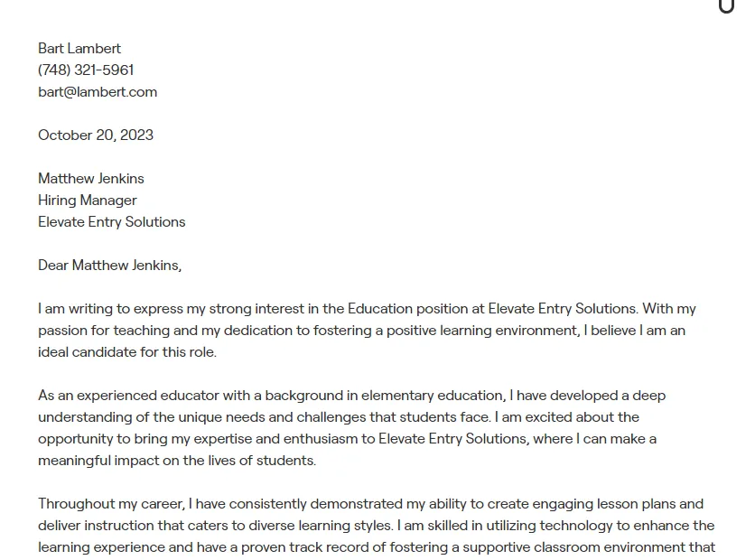Image resolution: width=755 pixels, height=560 pixels.
Task: Click Elevate Entry Solutions in address block
Action: pyautogui.click(x=112, y=222)
